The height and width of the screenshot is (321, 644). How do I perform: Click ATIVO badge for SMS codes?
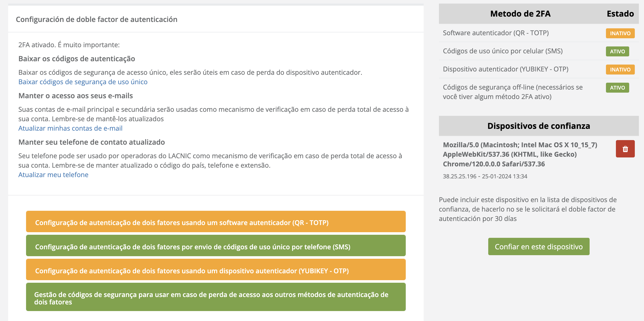coord(617,52)
